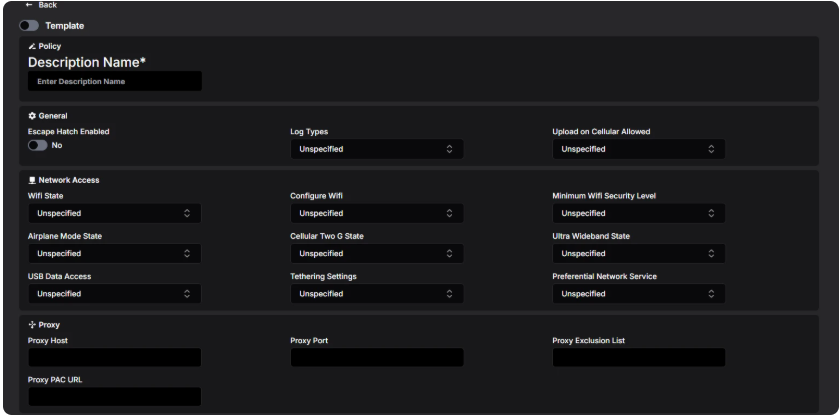
Task: Click the Escape Hatch Enabled label
Action: pyautogui.click(x=68, y=132)
